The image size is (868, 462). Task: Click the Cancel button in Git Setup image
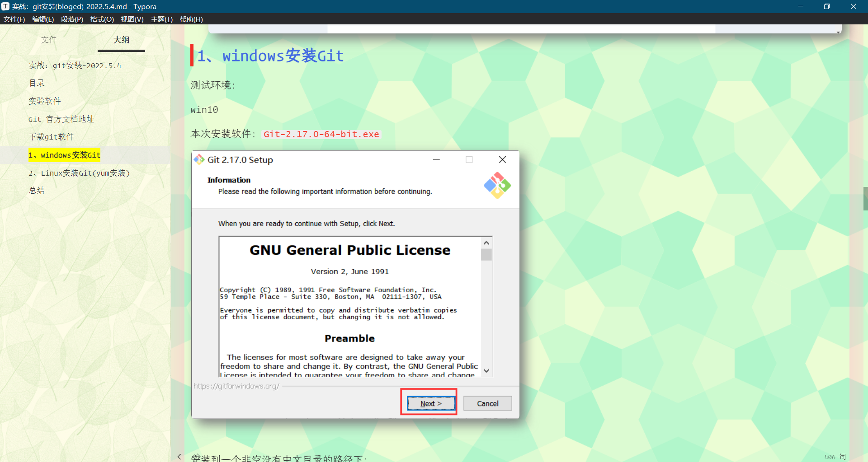pos(487,403)
